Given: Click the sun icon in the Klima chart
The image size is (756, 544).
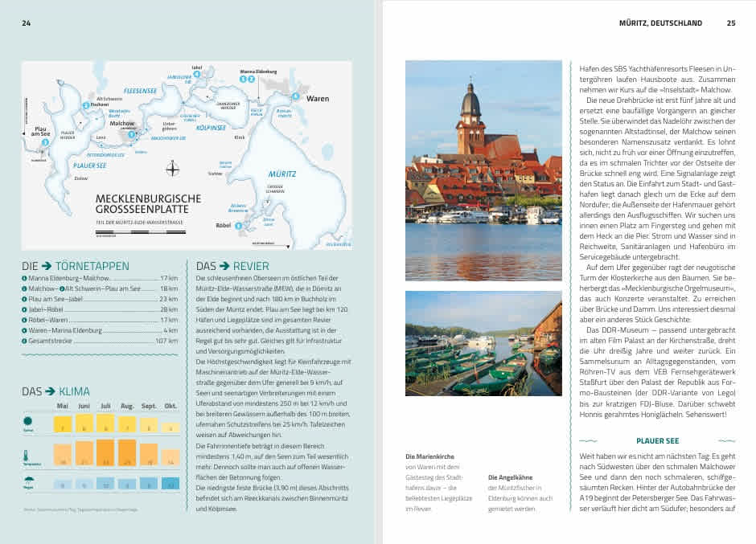Looking at the screenshot, I should click(x=28, y=421).
